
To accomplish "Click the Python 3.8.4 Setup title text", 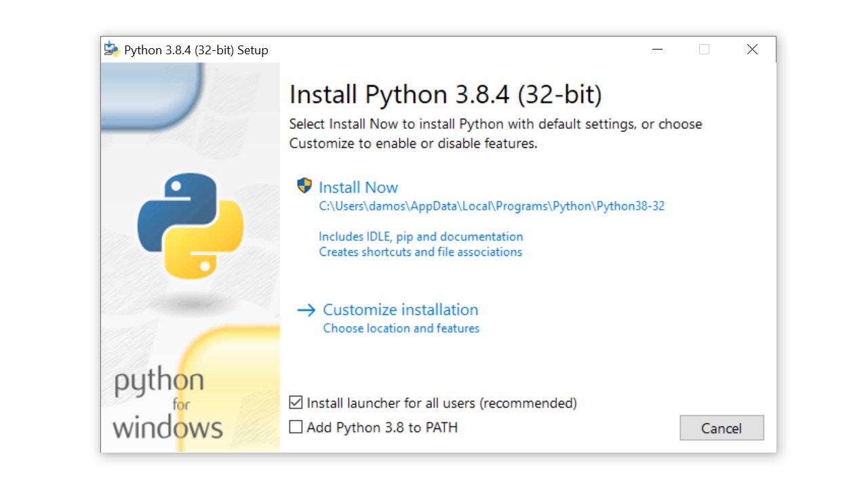I will (195, 50).
